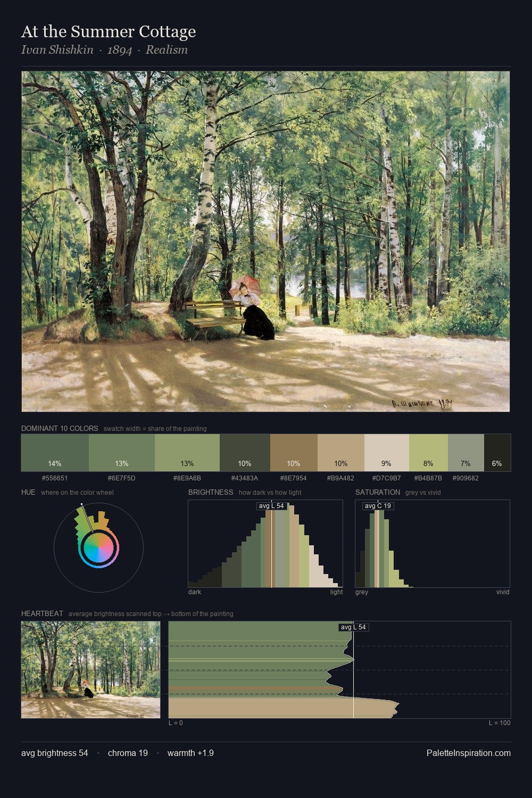This screenshot has height=798, width=532.
Task: Open the PaletteInspiration.com link
Action: coord(469,753)
